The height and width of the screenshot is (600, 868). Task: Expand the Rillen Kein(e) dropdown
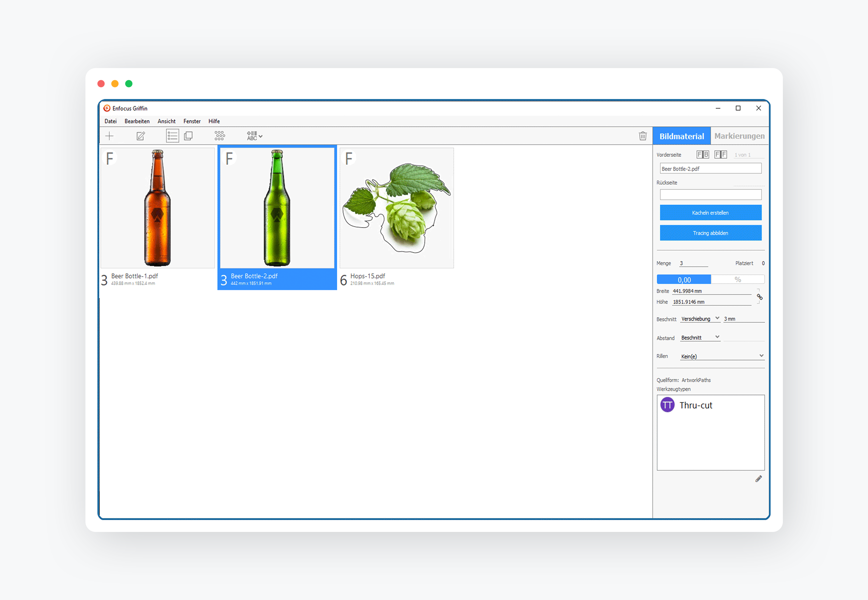[722, 356]
